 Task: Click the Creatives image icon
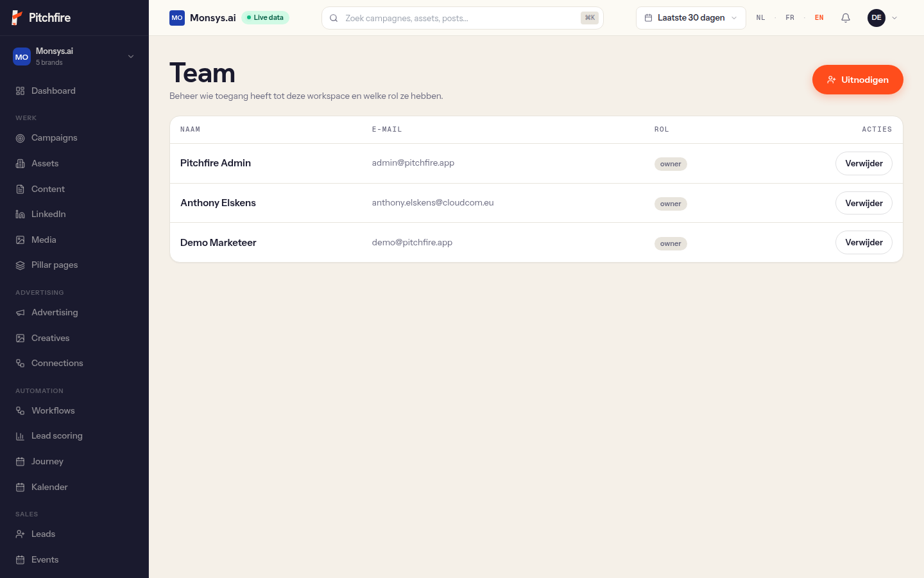[20, 338]
